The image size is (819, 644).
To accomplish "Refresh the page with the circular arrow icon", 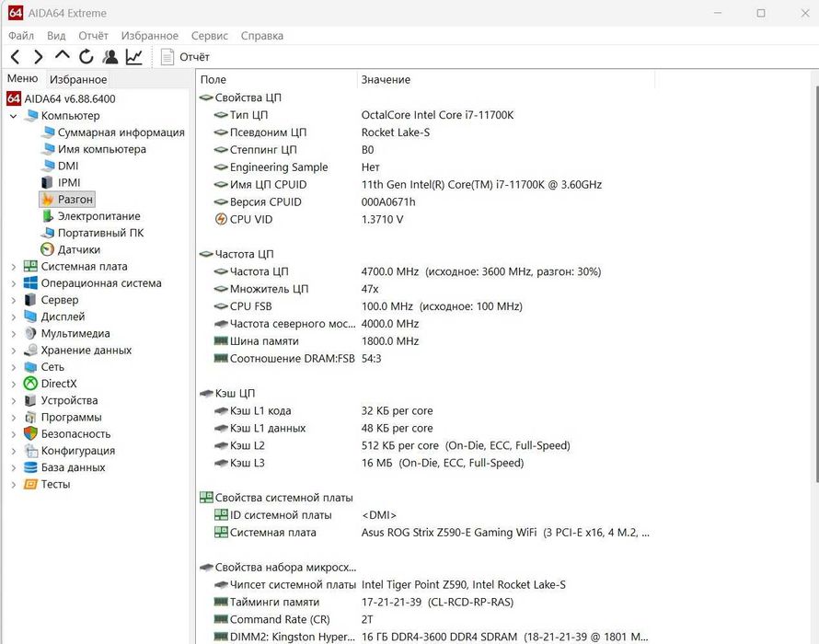I will pyautogui.click(x=87, y=56).
